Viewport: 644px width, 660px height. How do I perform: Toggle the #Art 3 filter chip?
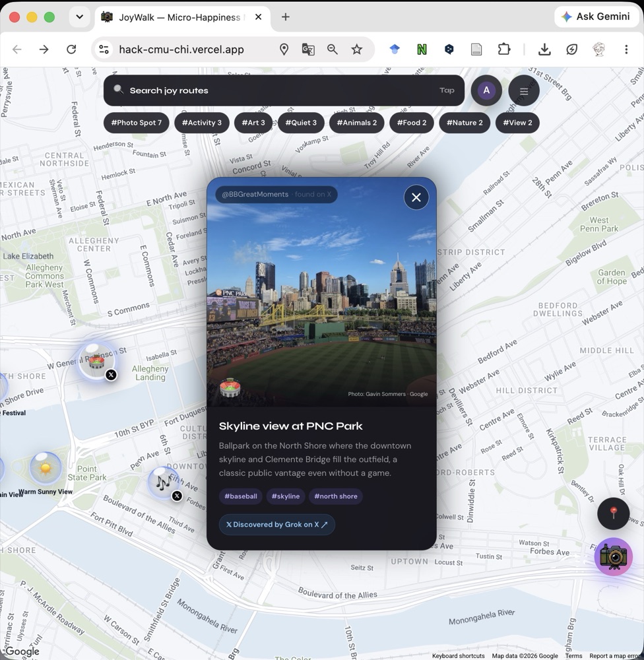[253, 123]
